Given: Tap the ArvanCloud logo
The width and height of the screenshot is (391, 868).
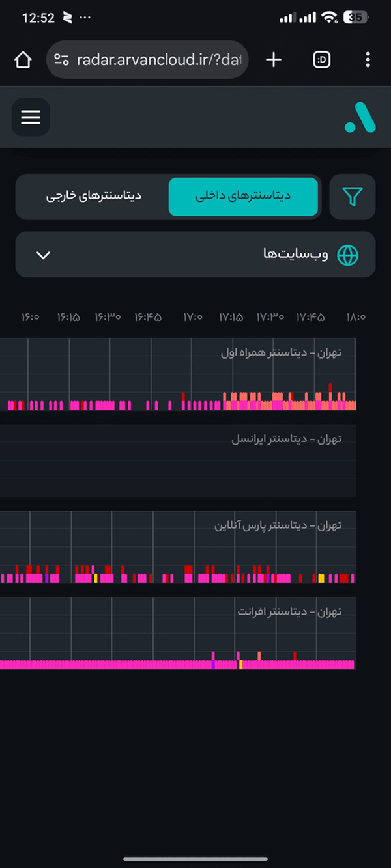Looking at the screenshot, I should [360, 117].
